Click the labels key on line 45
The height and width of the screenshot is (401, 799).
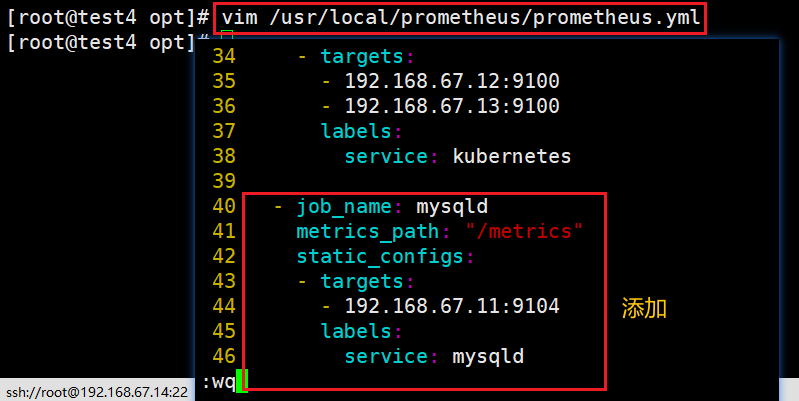pos(356,331)
